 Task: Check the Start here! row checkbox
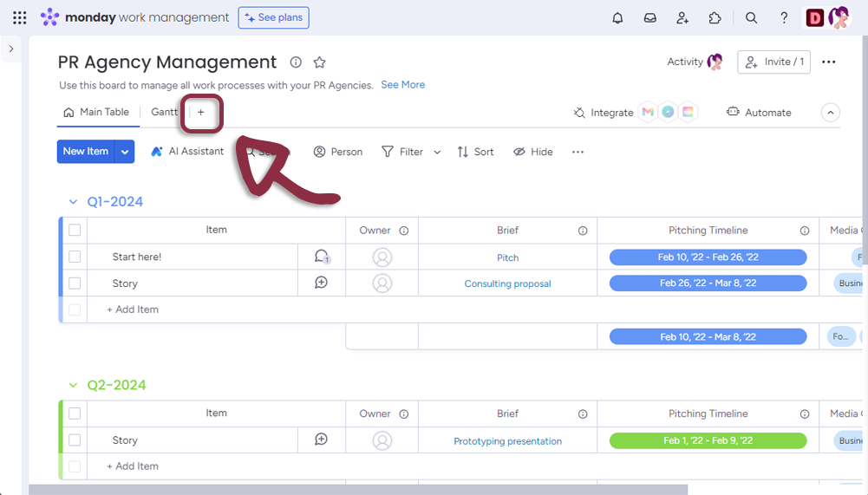coord(75,257)
